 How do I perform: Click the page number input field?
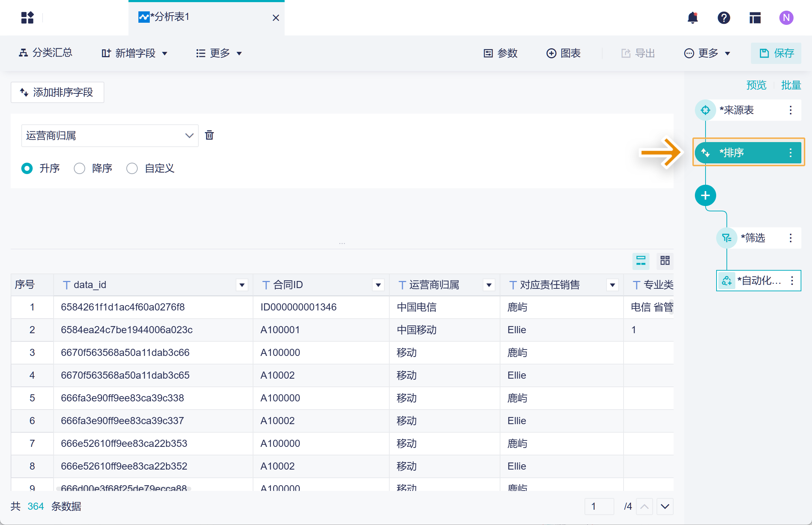tap(599, 506)
